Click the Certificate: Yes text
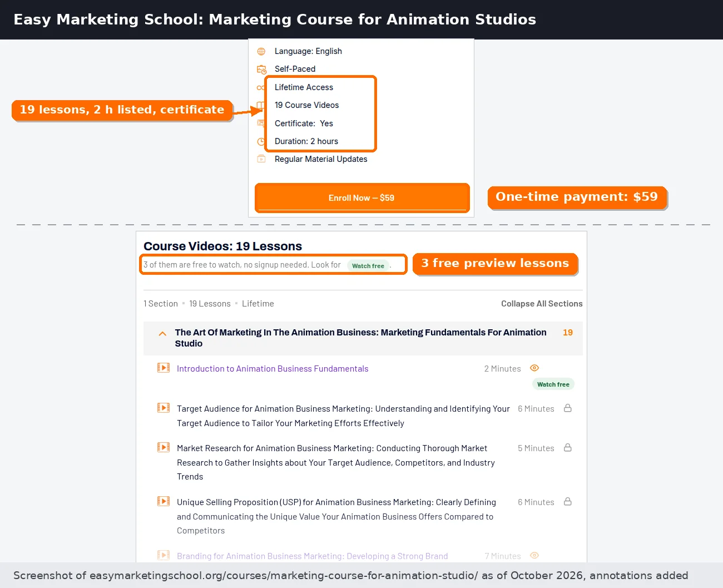 point(304,123)
